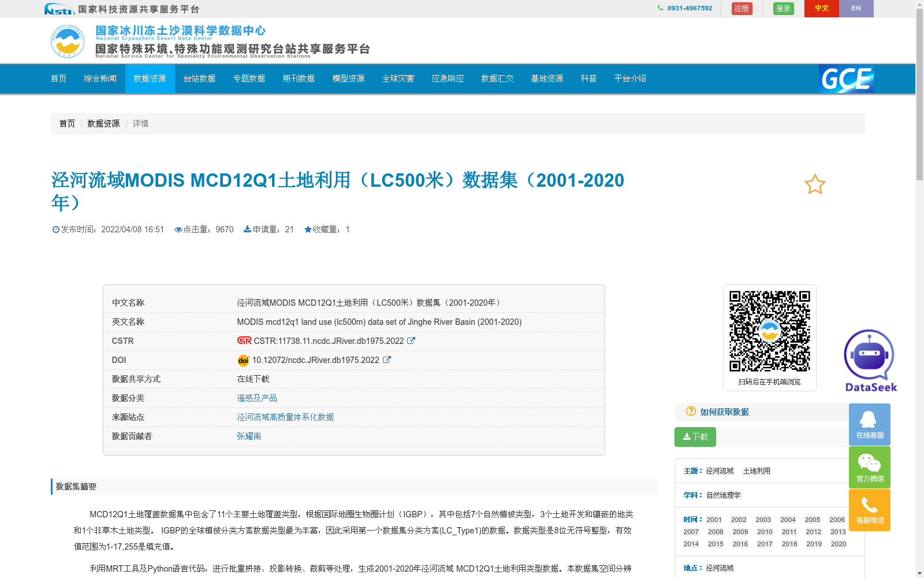Open 台站数据 menu item
This screenshot has width=924, height=578.
[x=200, y=79]
